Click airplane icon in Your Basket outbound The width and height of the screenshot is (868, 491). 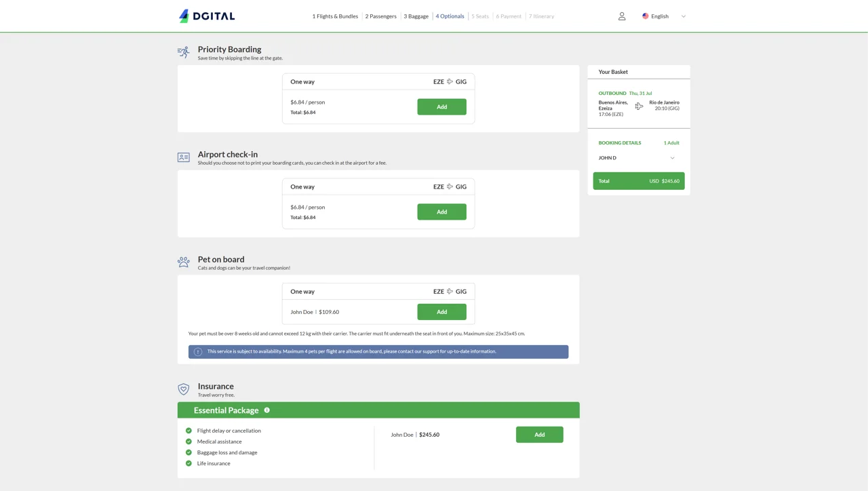[639, 106]
